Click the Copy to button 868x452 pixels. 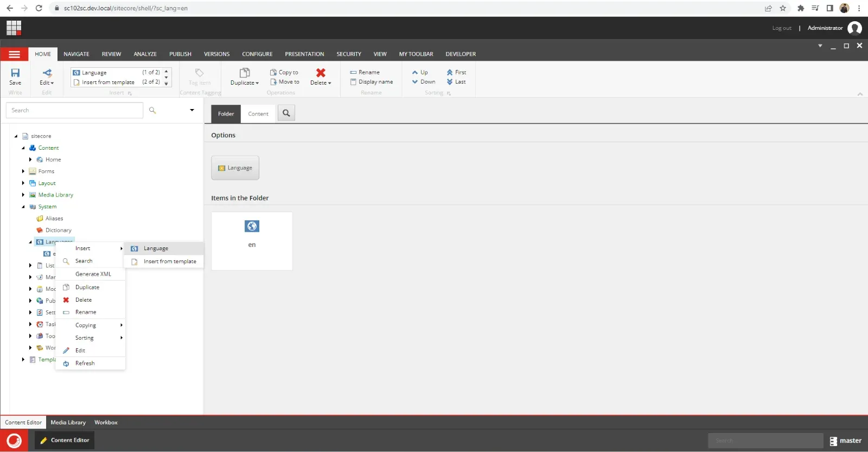pos(284,72)
